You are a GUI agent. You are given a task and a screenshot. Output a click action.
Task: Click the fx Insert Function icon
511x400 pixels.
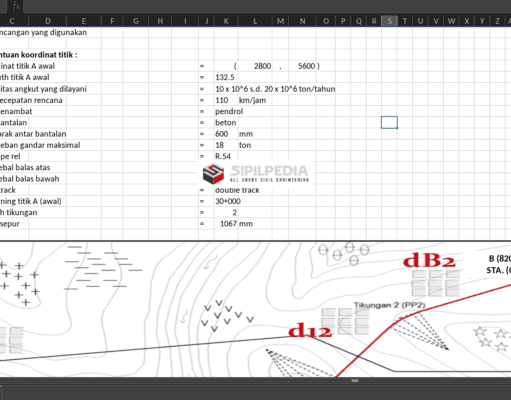tap(16, 6)
